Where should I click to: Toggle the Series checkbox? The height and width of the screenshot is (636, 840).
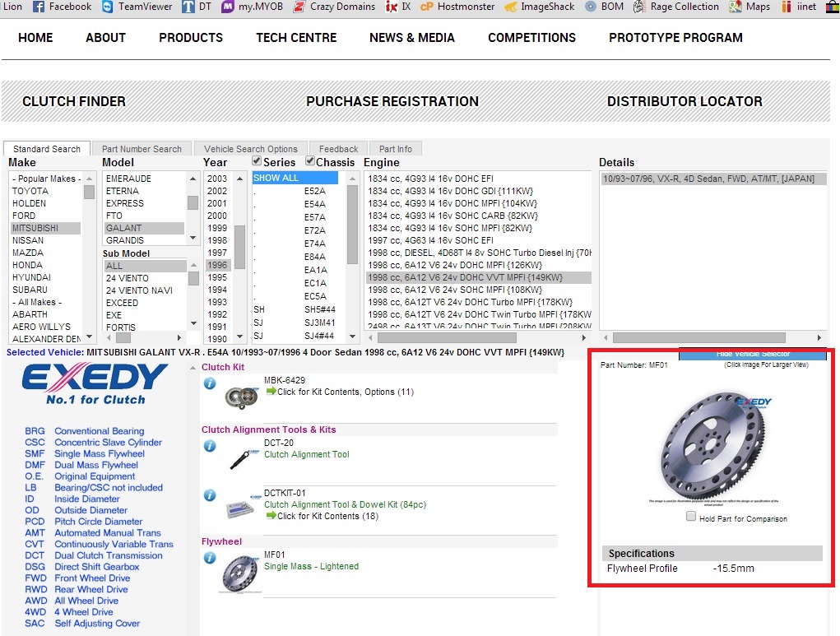point(257,160)
